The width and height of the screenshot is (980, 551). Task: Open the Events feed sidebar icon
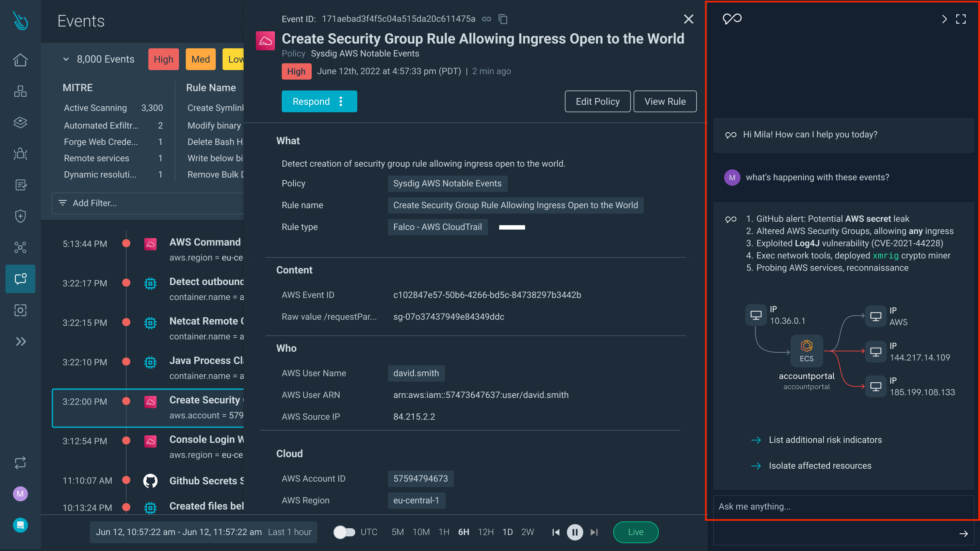pyautogui.click(x=20, y=279)
